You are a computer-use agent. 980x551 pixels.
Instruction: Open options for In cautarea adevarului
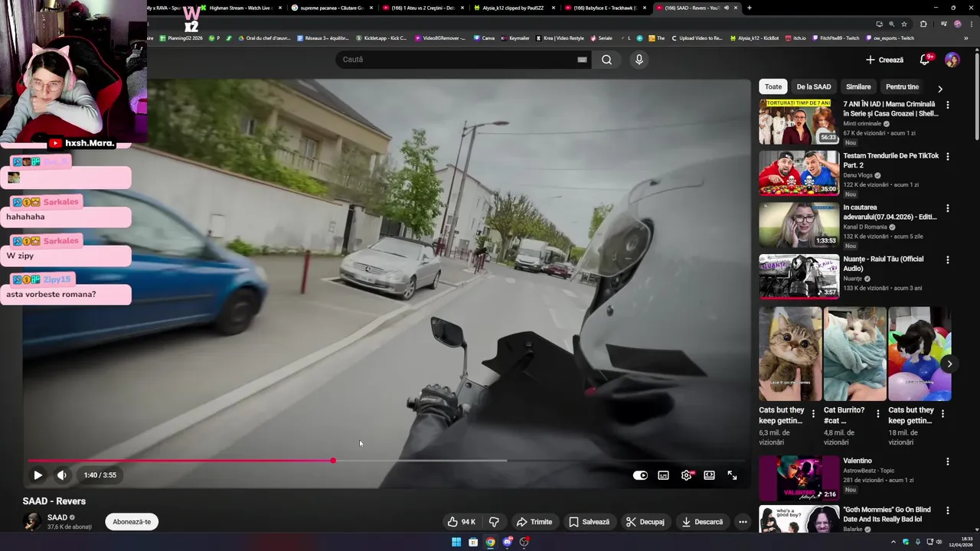point(948,208)
